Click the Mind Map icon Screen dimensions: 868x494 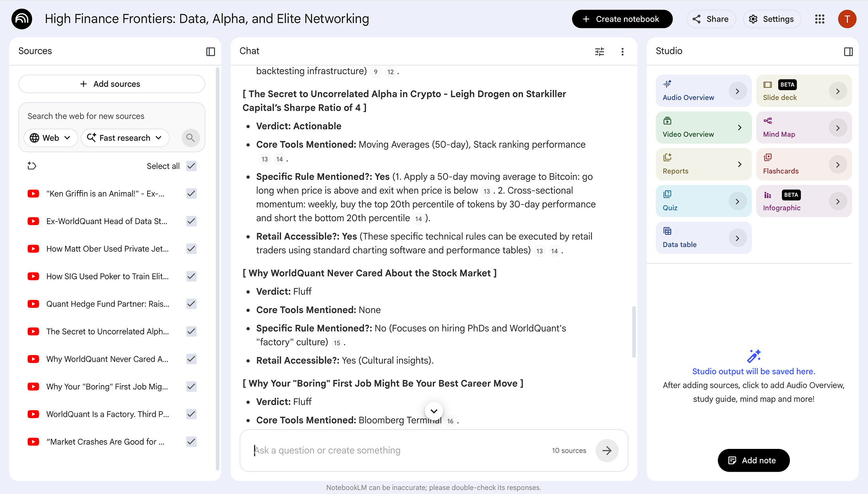click(x=768, y=121)
